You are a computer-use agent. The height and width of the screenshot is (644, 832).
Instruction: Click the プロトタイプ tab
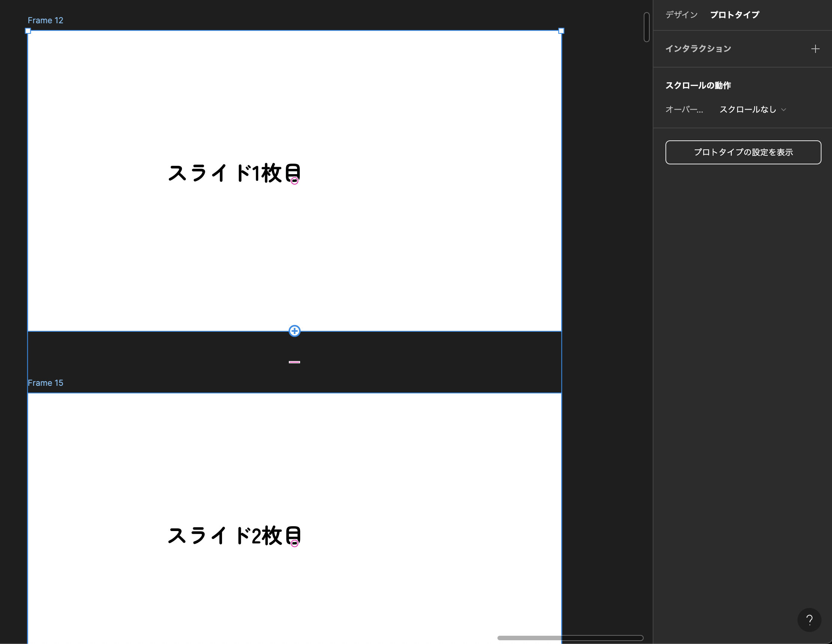pyautogui.click(x=736, y=15)
